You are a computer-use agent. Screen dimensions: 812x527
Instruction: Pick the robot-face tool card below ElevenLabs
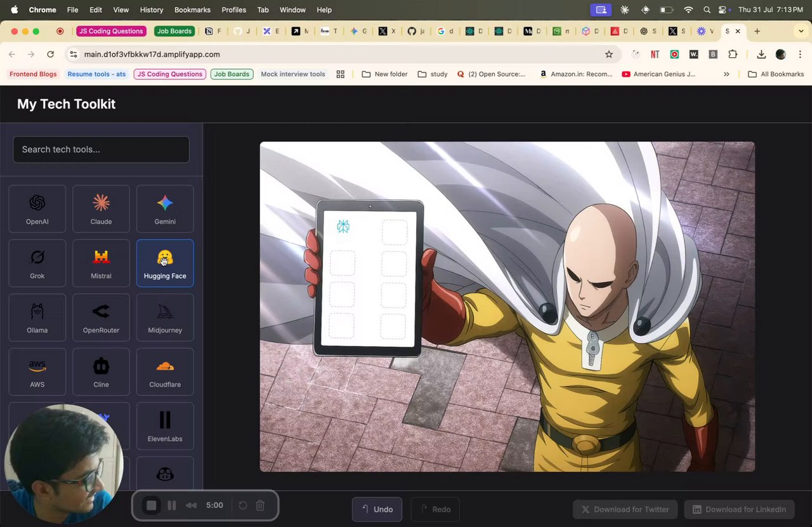[165, 474]
